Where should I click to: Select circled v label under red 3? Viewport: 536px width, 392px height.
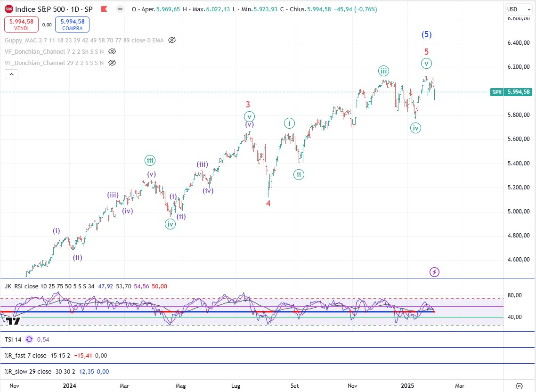coord(250,117)
